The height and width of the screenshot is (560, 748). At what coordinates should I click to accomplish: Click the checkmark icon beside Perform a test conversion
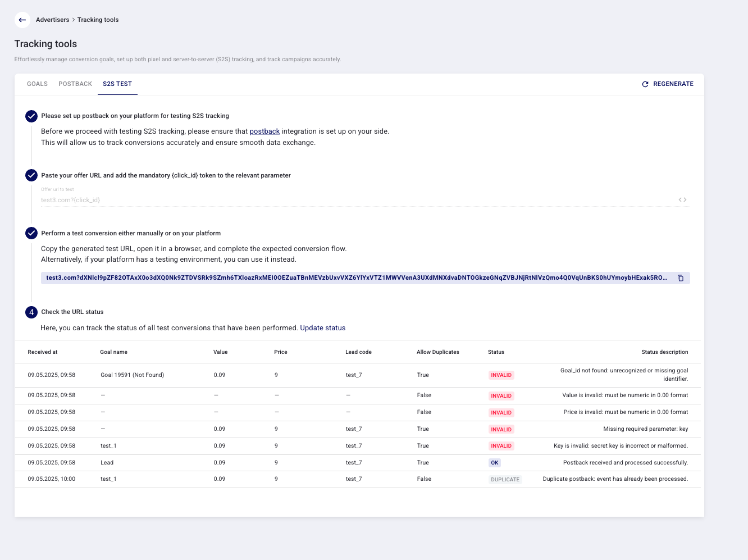coord(31,233)
